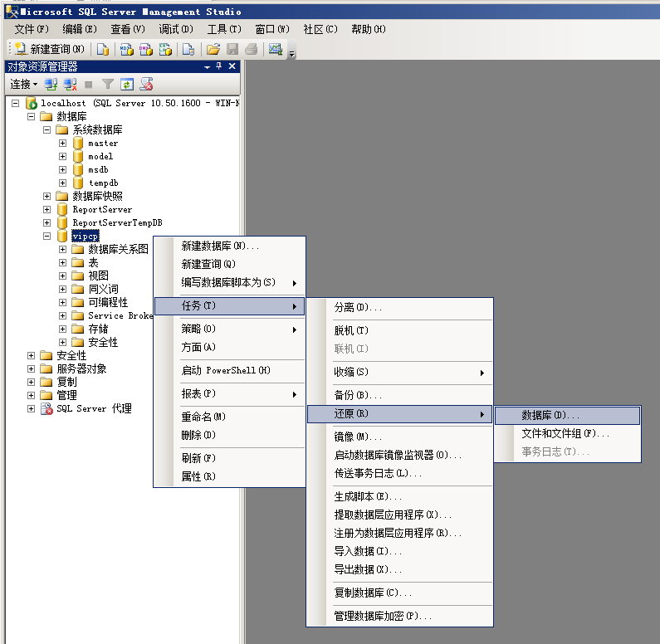This screenshot has width=660, height=644.
Task: Collapse the 系统数据库 folder
Action: point(46,130)
